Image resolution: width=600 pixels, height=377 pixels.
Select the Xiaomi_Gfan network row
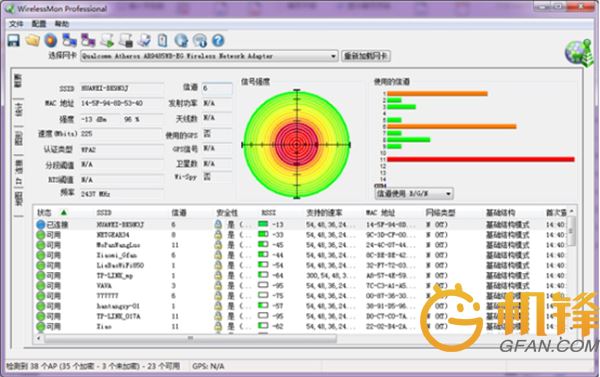coord(300,255)
